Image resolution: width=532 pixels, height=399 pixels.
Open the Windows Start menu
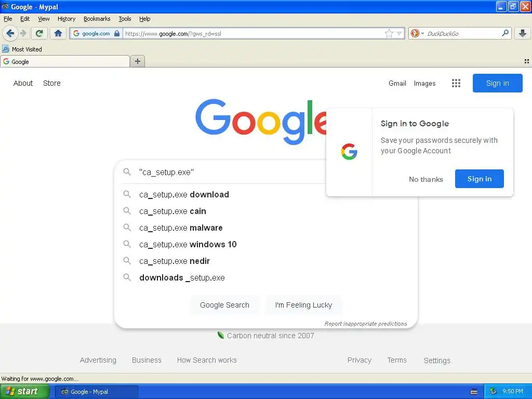[24, 391]
